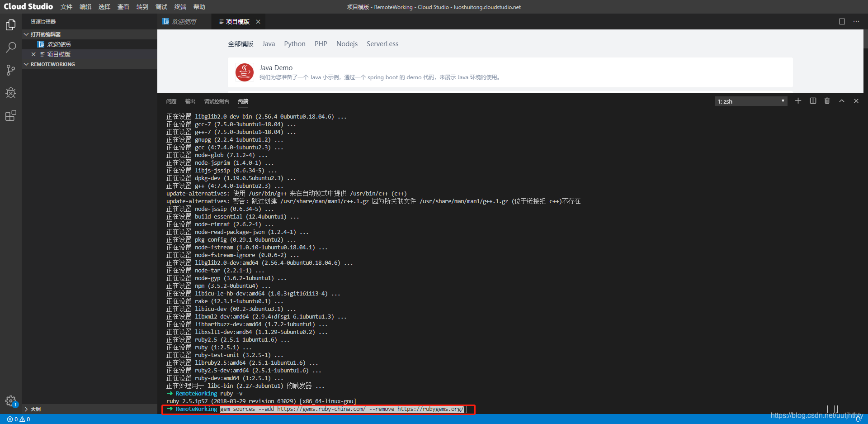
Task: Open the Source Control icon
Action: pos(11,70)
